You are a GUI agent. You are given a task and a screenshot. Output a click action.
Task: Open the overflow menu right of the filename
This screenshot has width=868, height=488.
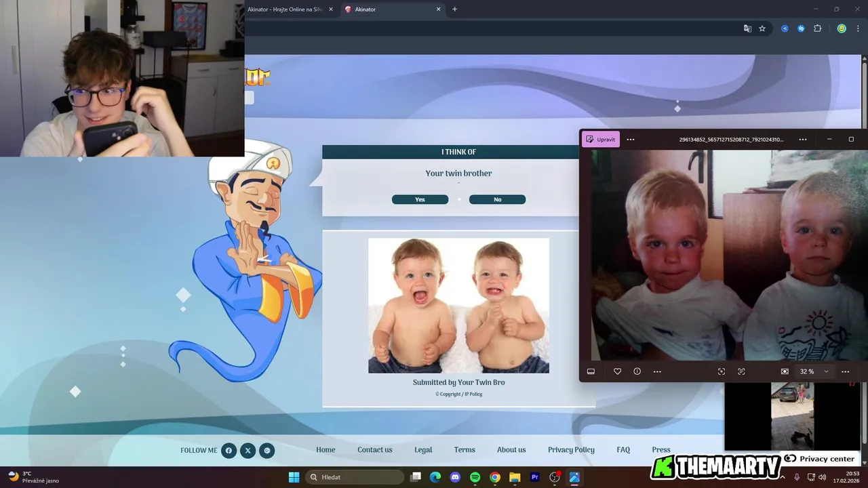coord(803,140)
